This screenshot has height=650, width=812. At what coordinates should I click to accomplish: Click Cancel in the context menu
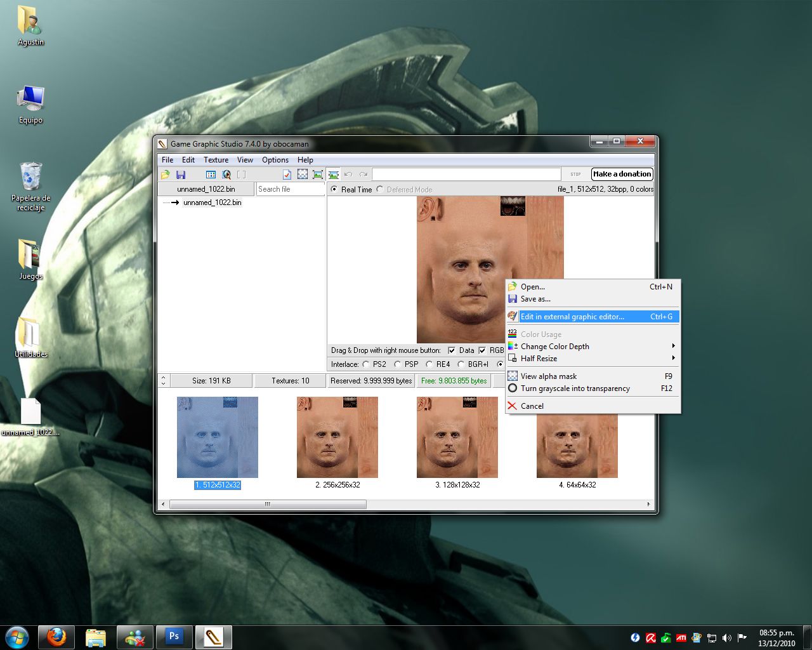click(593, 406)
